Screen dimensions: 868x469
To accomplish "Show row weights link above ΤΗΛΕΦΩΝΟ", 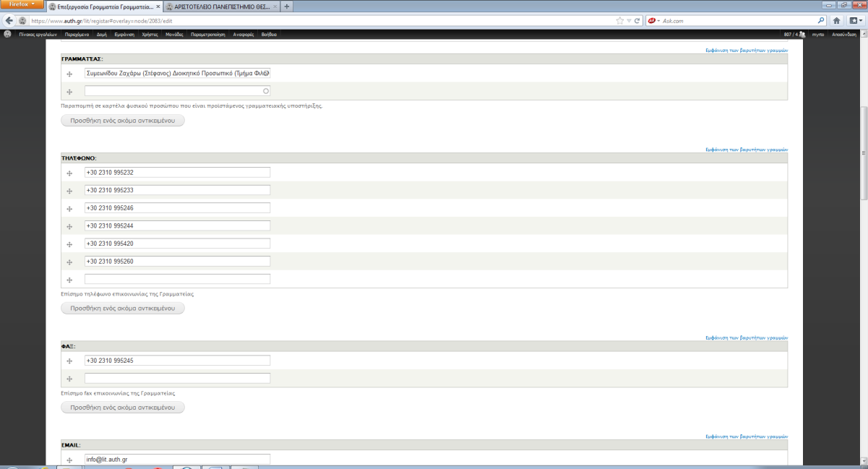I will pyautogui.click(x=747, y=150).
